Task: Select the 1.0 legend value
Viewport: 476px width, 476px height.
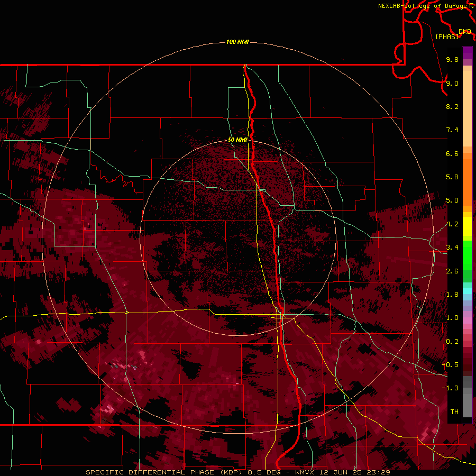Action: click(452, 318)
